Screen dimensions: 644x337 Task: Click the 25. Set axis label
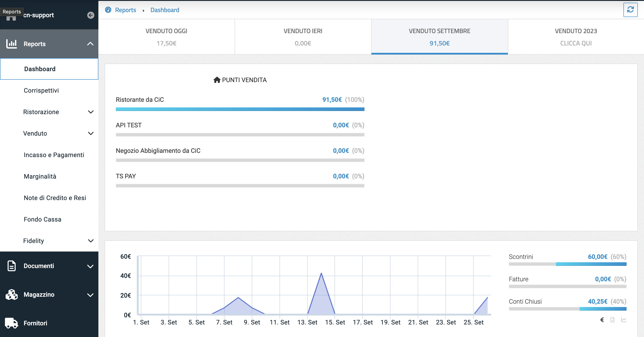(474, 322)
